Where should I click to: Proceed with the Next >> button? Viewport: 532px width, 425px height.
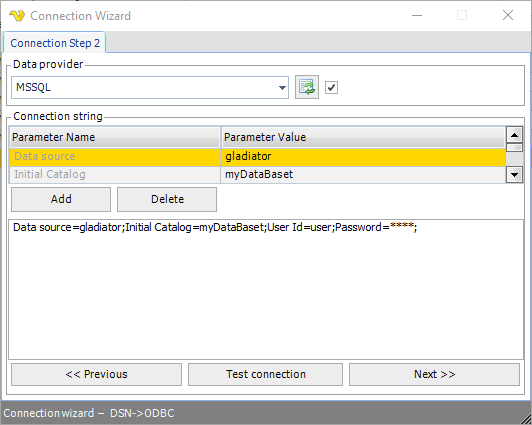coord(434,374)
